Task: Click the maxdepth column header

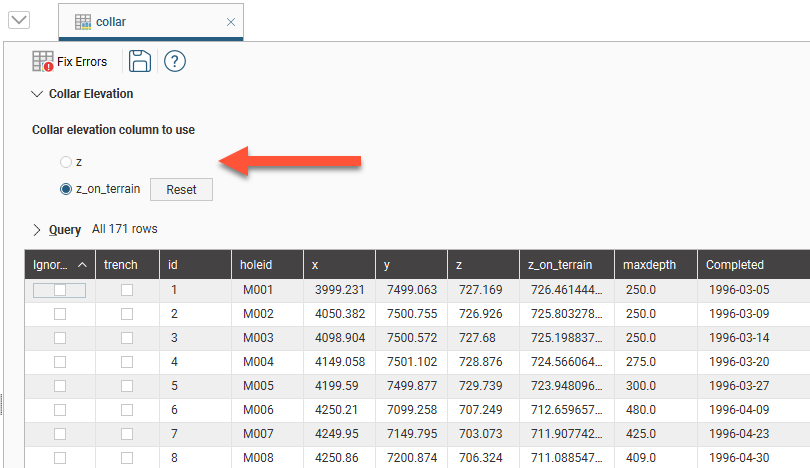Action: click(650, 265)
